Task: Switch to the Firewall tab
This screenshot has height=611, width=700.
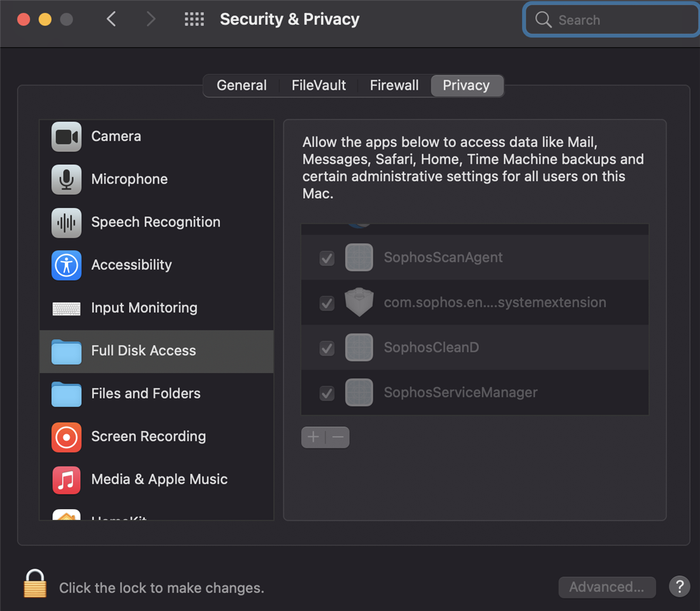Action: point(394,85)
